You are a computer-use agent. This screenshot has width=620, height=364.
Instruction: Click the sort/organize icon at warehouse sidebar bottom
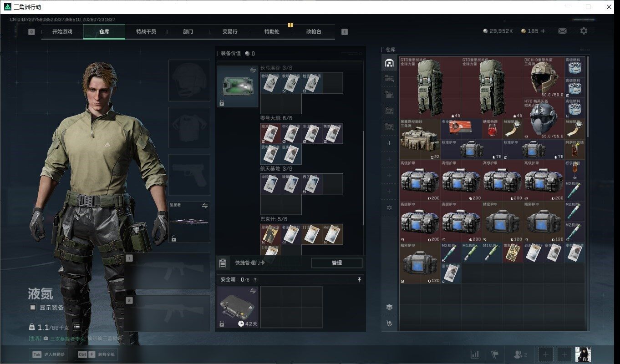pyautogui.click(x=389, y=324)
